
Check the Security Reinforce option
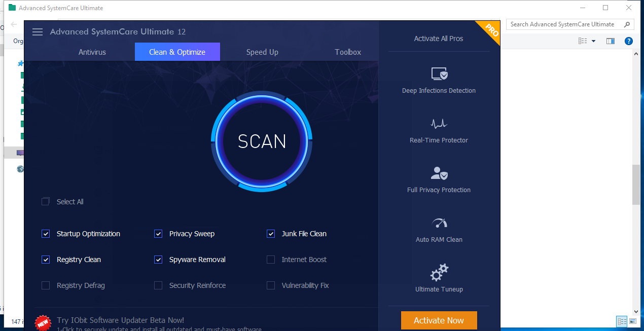tap(158, 285)
